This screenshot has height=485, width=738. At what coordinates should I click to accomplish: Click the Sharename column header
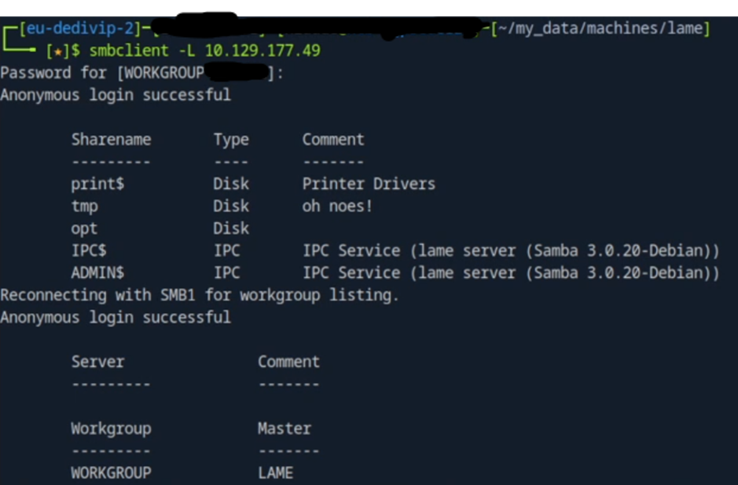(110, 139)
